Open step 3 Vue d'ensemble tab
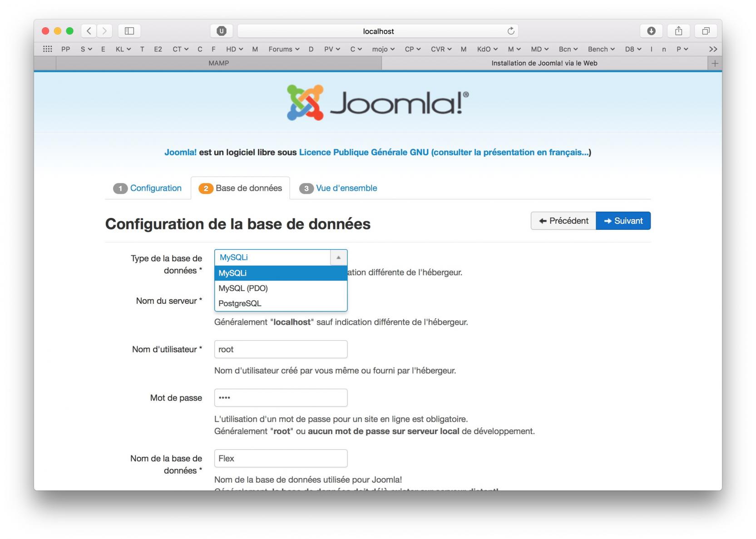The image size is (756, 539). [x=338, y=188]
